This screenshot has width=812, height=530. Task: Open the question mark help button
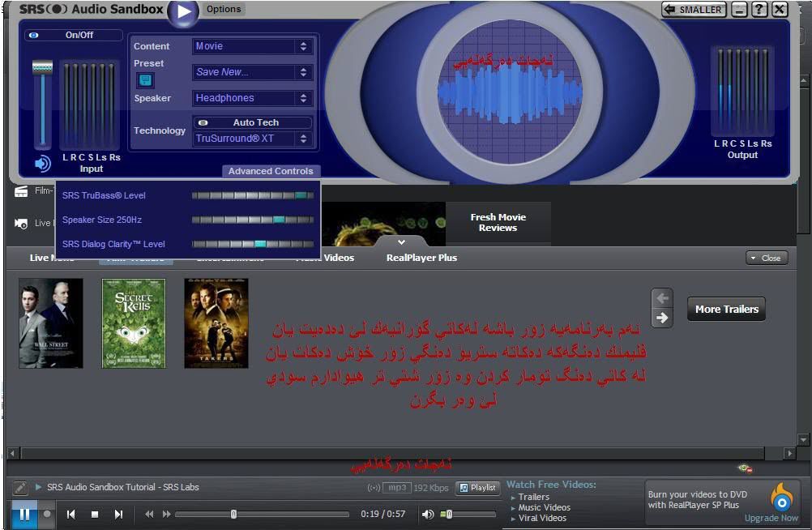pos(759,10)
